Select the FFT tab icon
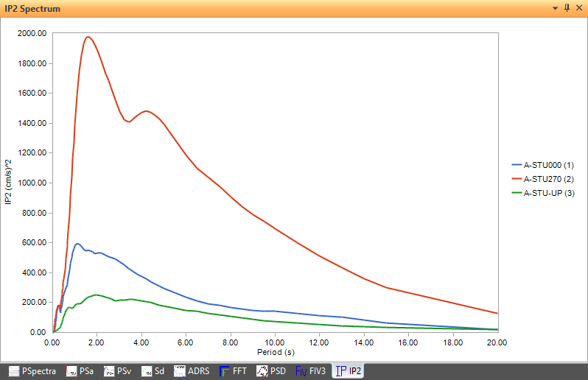The width and height of the screenshot is (588, 380). pos(225,371)
